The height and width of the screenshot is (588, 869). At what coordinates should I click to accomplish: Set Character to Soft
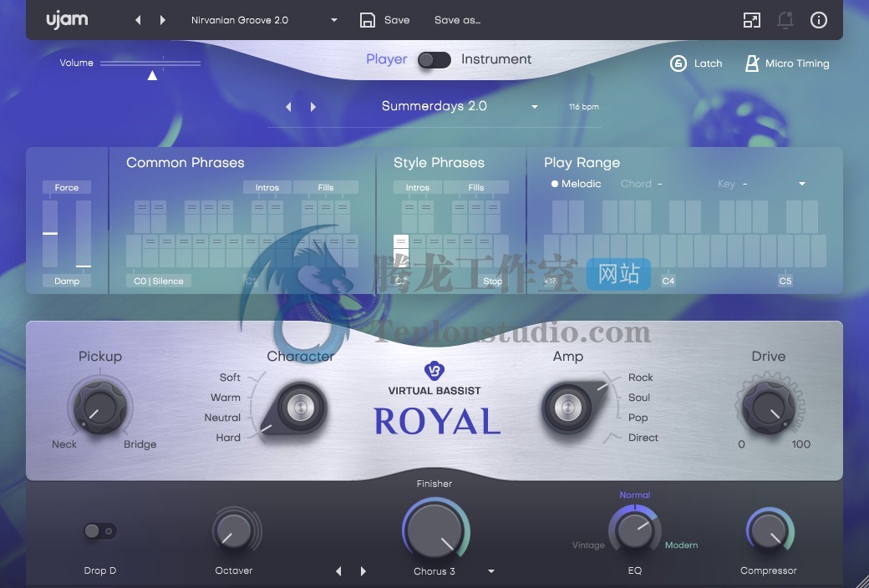click(230, 378)
